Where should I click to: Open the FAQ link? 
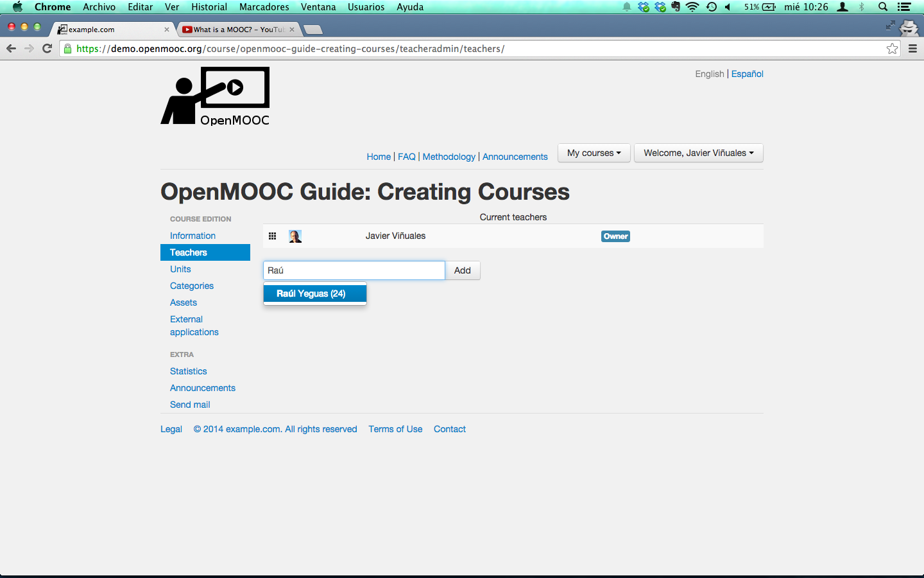407,157
